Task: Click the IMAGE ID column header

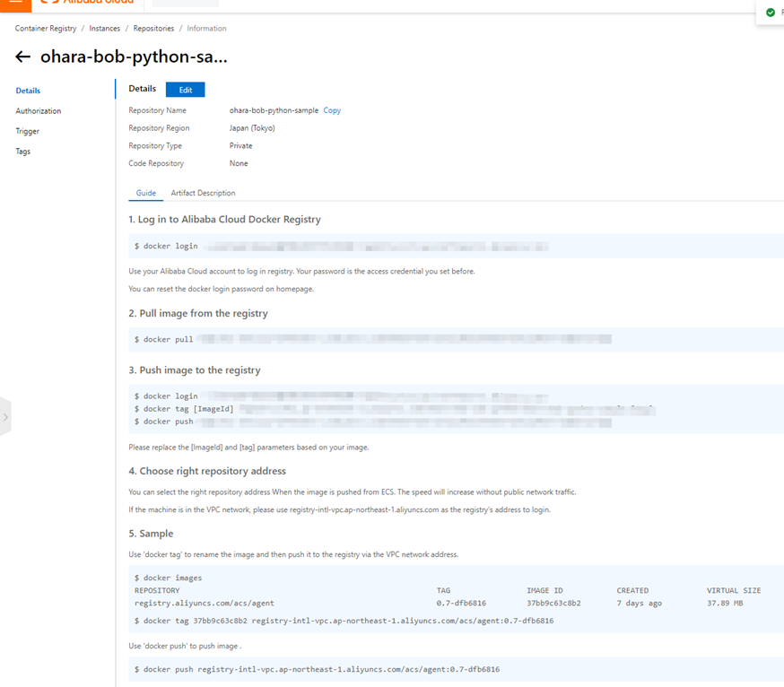Action: point(545,590)
